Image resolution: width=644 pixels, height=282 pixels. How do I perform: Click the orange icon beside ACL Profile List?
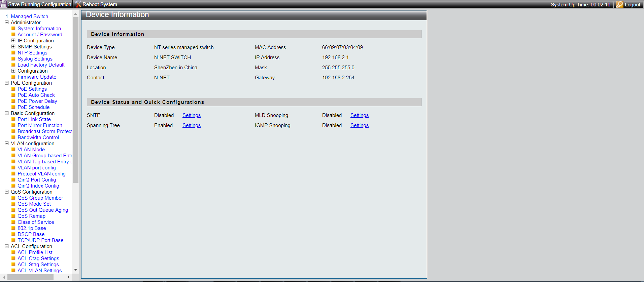tap(13, 252)
